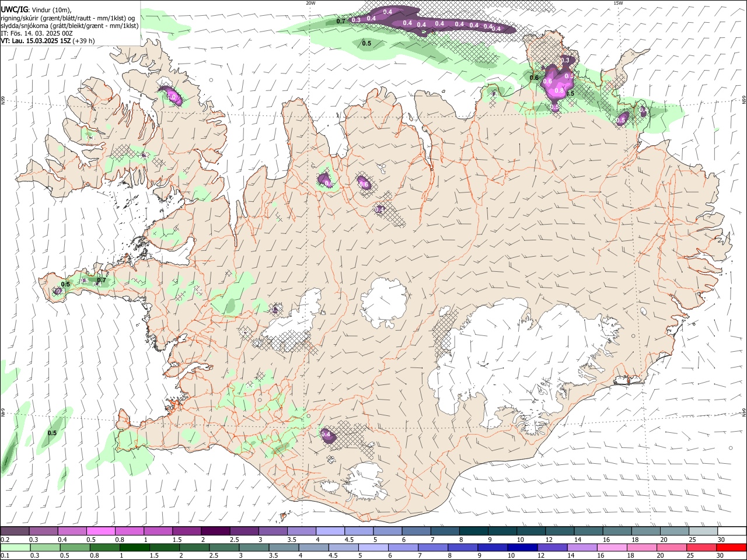This screenshot has height=560, width=747.
Task: Select the 'IT: Fös. 14. 03. 2025 00Z' line
Action: pyautogui.click(x=37, y=33)
